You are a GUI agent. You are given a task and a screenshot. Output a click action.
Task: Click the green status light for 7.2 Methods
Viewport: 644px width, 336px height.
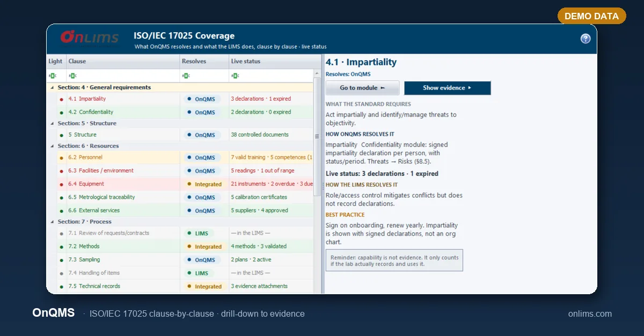[x=62, y=247]
